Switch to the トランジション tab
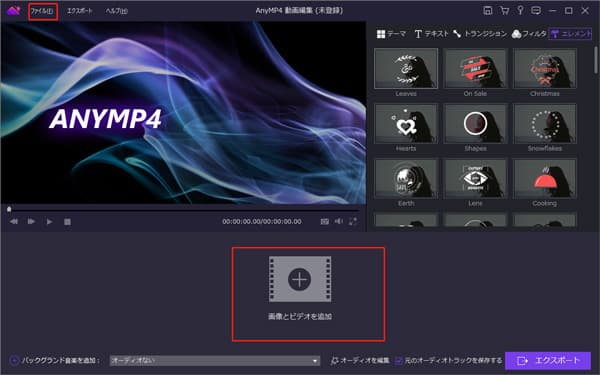Viewport: 600px width, 375px height. (480, 34)
